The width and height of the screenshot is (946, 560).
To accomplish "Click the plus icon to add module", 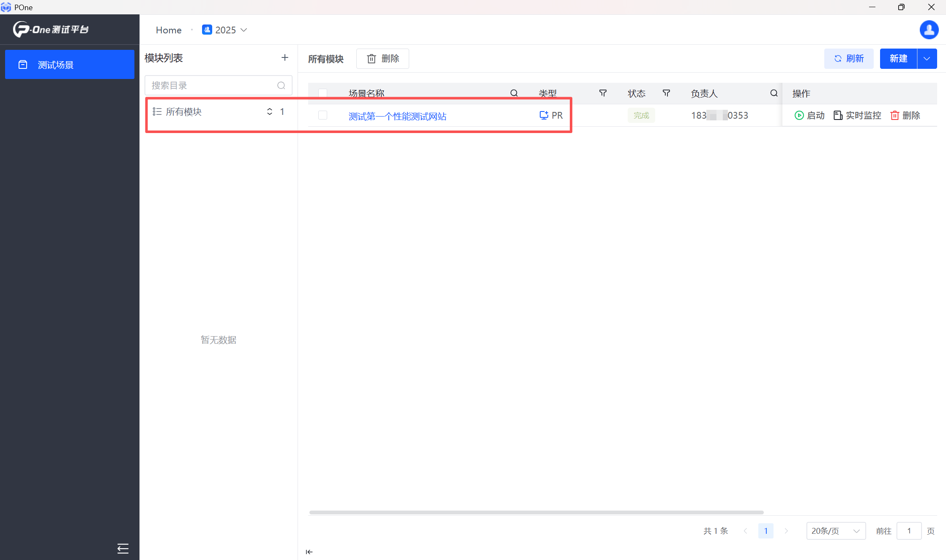I will [x=284, y=58].
